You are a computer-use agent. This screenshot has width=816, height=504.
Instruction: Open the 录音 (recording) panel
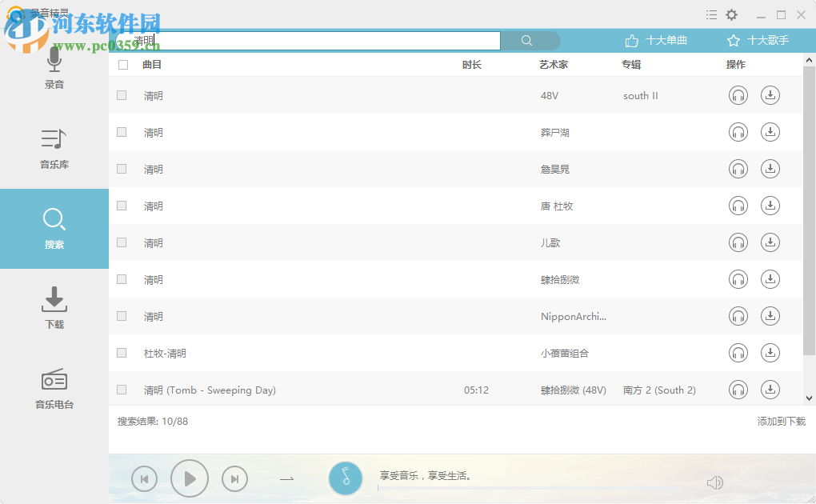tap(54, 68)
